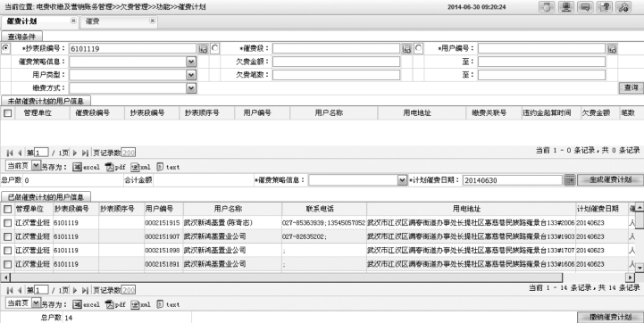Tick select-all checkbox in 已做催费计划 table header
The image size is (644, 323).
coord(7,210)
